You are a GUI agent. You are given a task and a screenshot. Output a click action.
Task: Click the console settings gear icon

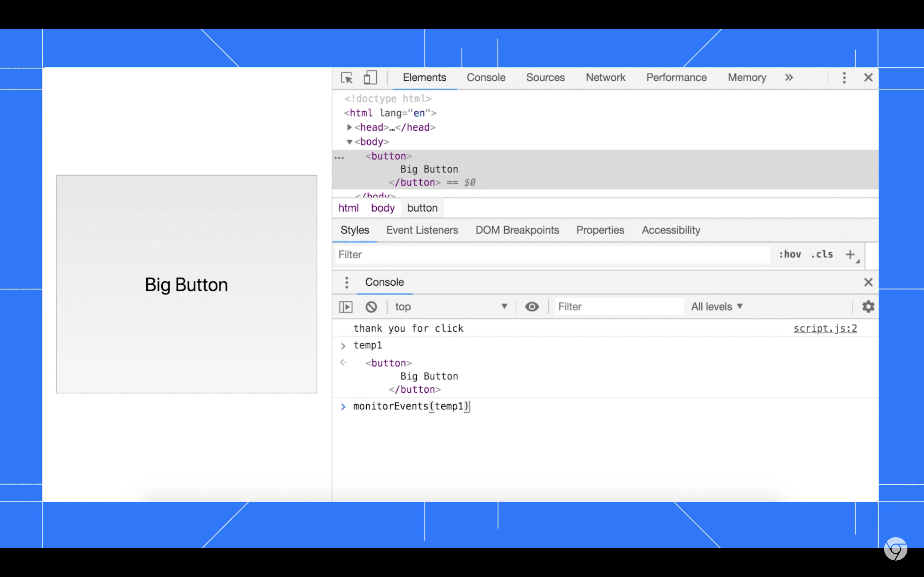[868, 306]
